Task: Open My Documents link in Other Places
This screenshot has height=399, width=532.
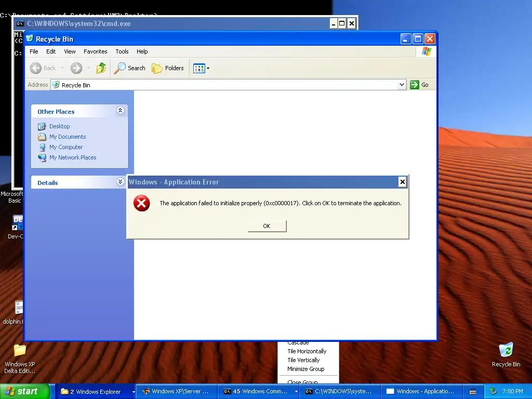Action: tap(68, 137)
